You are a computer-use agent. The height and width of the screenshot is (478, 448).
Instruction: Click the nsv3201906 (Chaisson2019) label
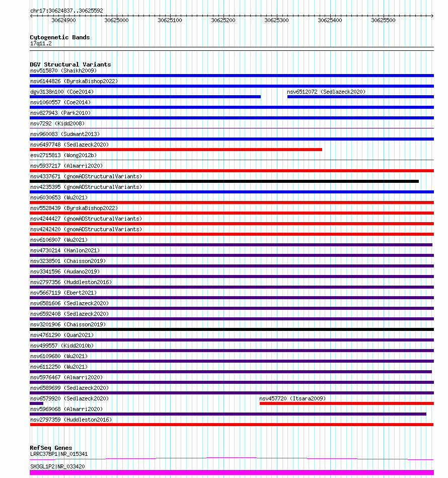[x=68, y=324]
